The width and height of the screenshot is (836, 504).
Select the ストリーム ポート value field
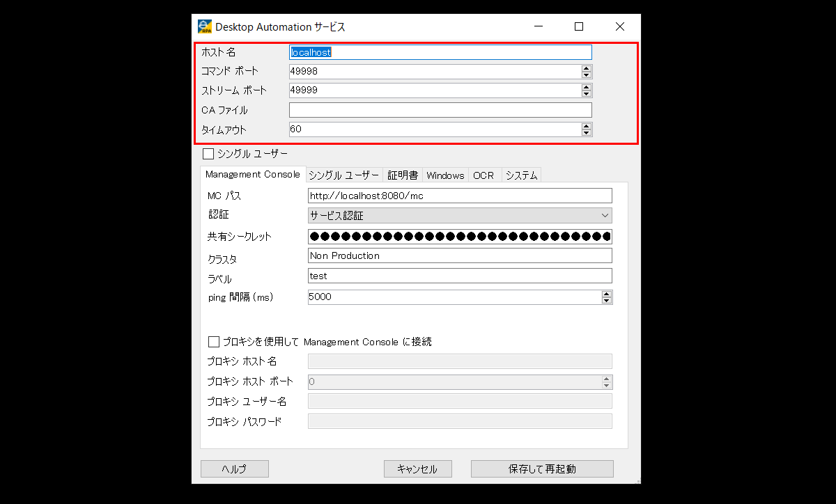[435, 90]
